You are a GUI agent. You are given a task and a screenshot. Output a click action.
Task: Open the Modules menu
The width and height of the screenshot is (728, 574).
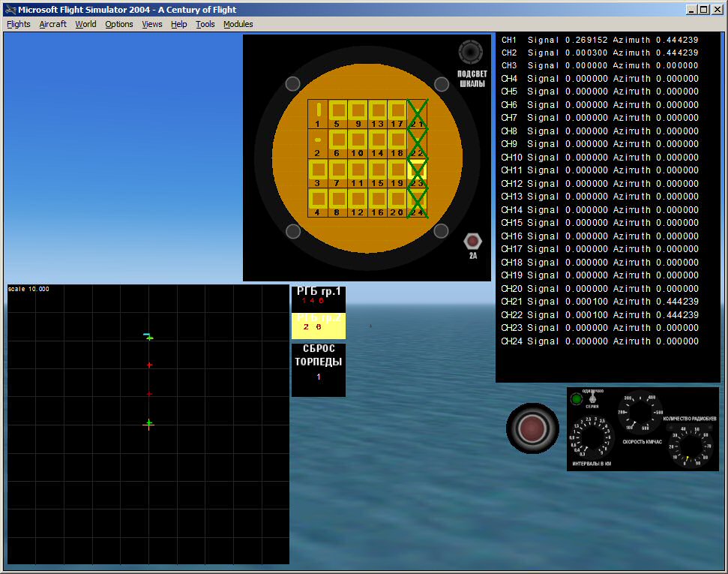(238, 24)
